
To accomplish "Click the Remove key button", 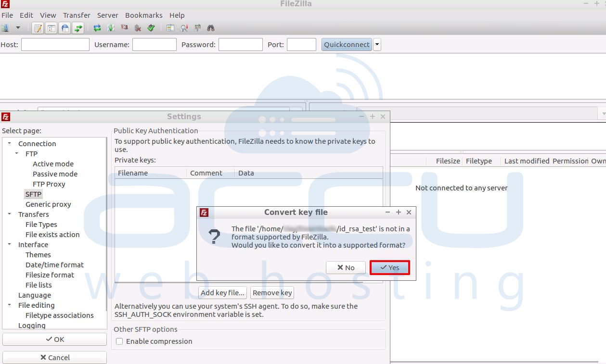I will point(272,293).
